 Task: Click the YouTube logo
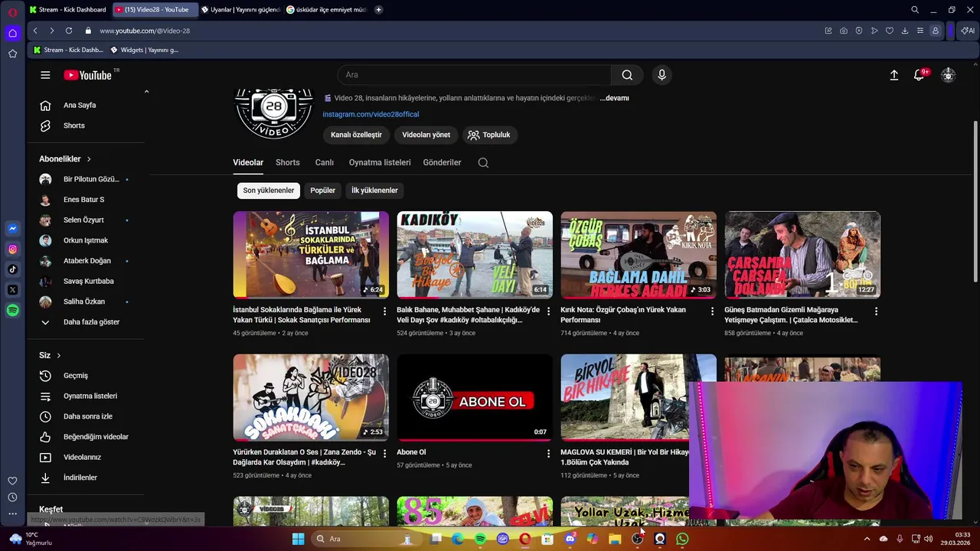[x=87, y=75]
